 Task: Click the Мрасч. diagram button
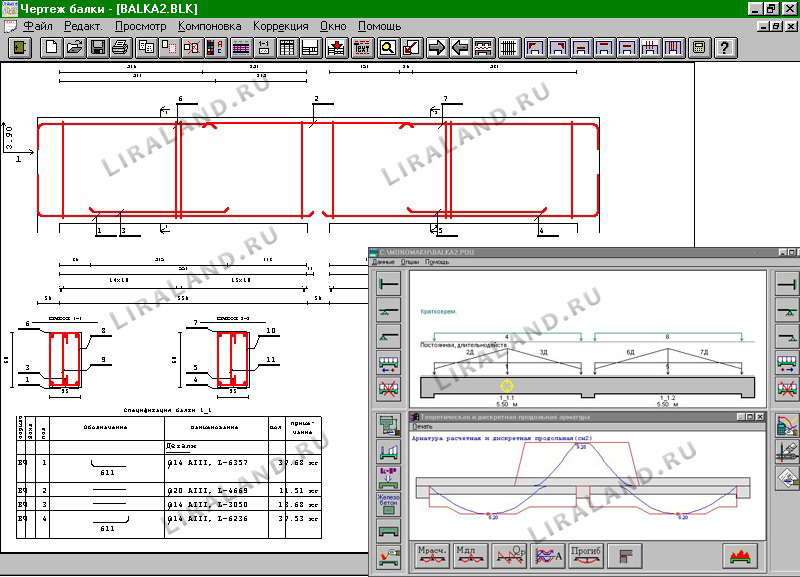tap(430, 553)
